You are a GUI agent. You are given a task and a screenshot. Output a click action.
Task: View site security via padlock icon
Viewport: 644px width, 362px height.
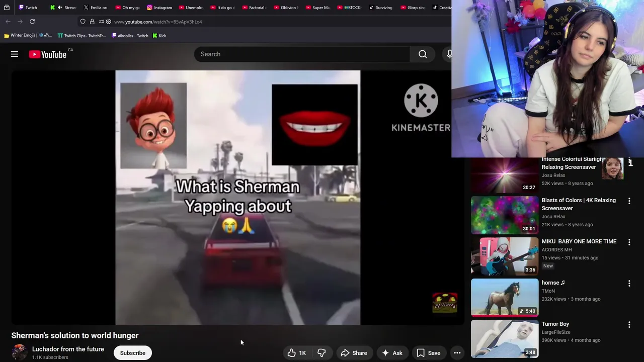(x=92, y=22)
